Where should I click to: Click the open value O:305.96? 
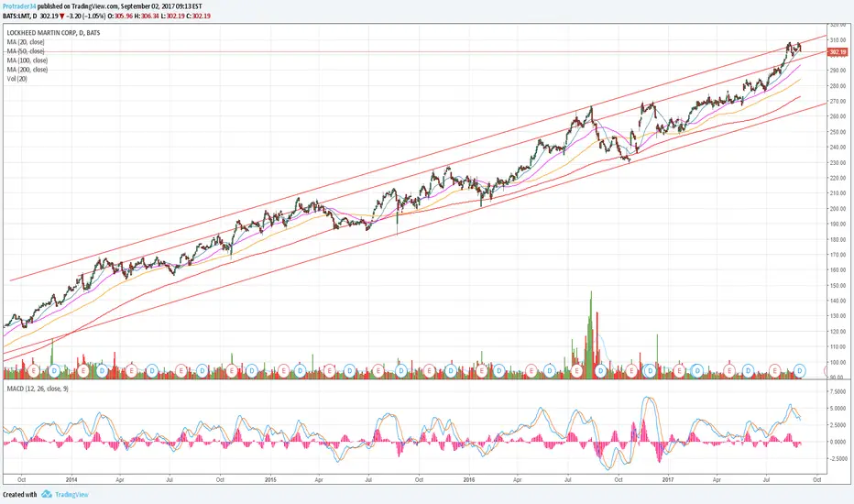point(120,16)
